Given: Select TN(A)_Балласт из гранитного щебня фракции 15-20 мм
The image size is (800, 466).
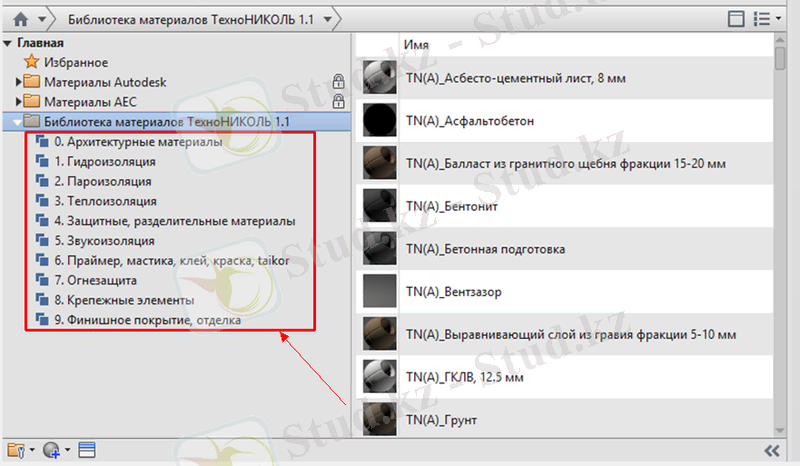Looking at the screenshot, I should click(x=566, y=163).
